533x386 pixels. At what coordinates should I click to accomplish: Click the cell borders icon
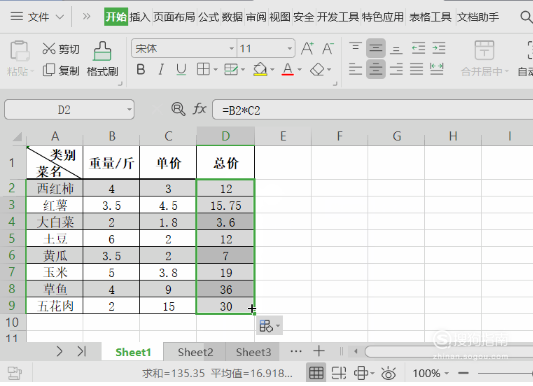click(x=203, y=70)
